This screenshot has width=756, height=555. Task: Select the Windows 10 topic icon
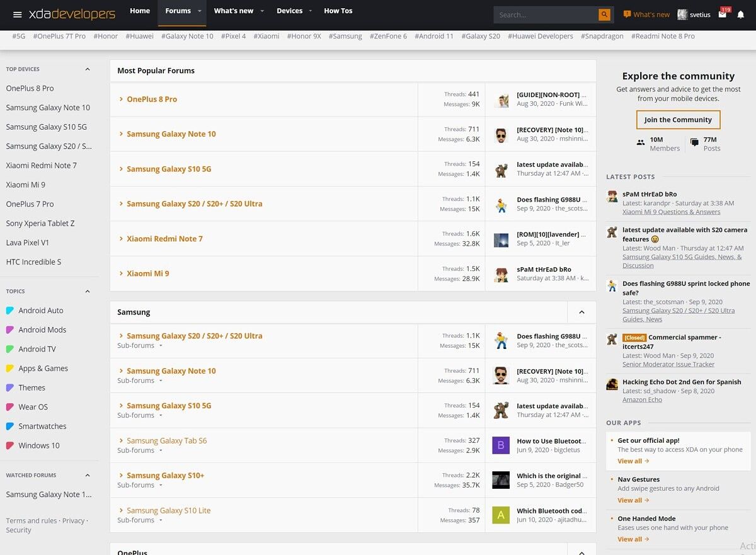coord(9,445)
